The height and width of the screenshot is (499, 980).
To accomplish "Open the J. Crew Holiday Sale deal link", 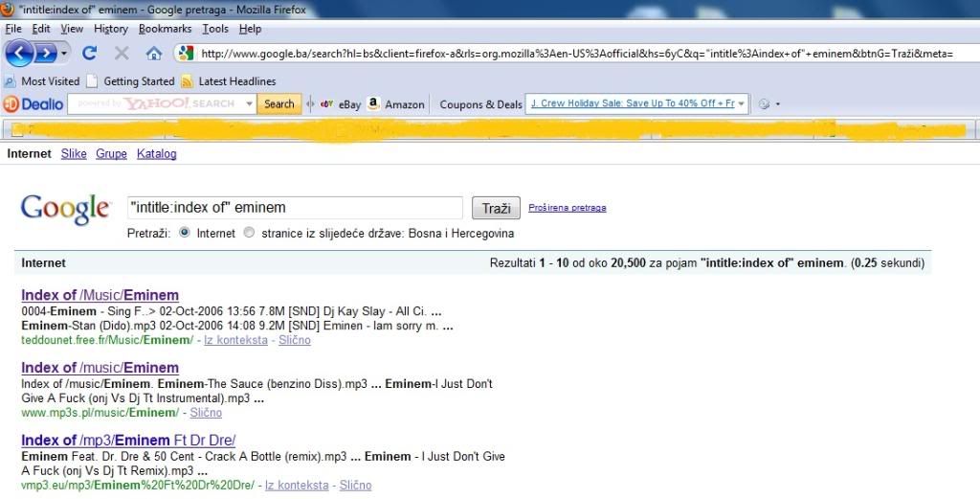I will (633, 103).
